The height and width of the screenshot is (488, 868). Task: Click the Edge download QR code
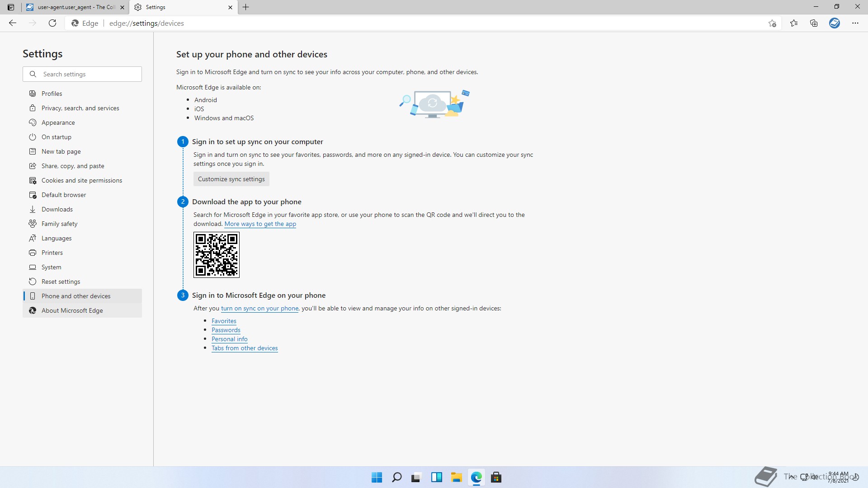(216, 255)
